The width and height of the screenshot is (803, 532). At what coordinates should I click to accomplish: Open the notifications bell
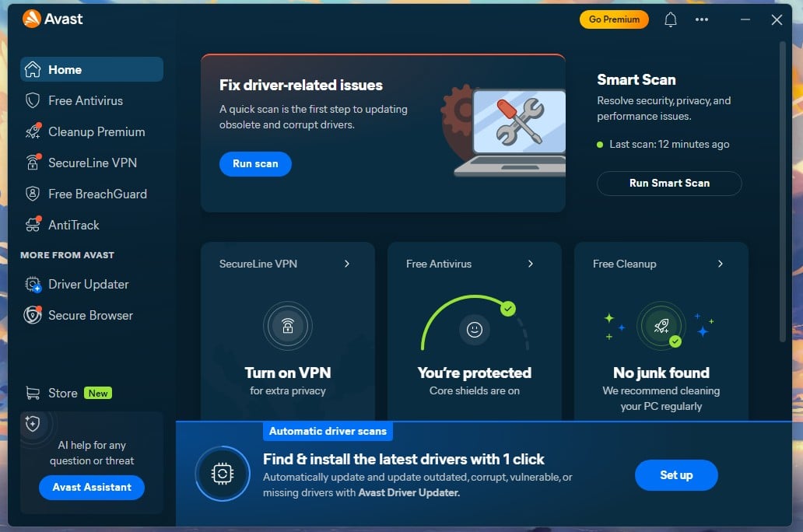[x=671, y=19]
